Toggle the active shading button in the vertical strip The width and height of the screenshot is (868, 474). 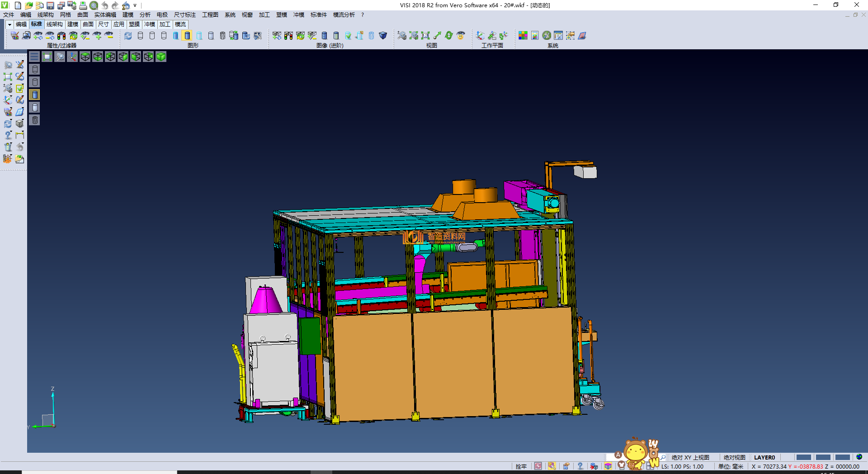[x=35, y=95]
